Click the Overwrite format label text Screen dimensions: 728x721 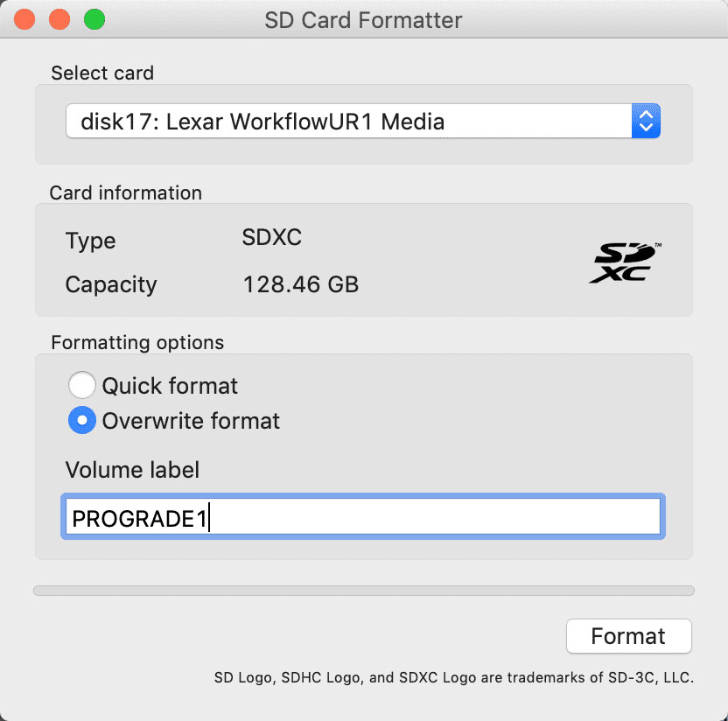191,421
